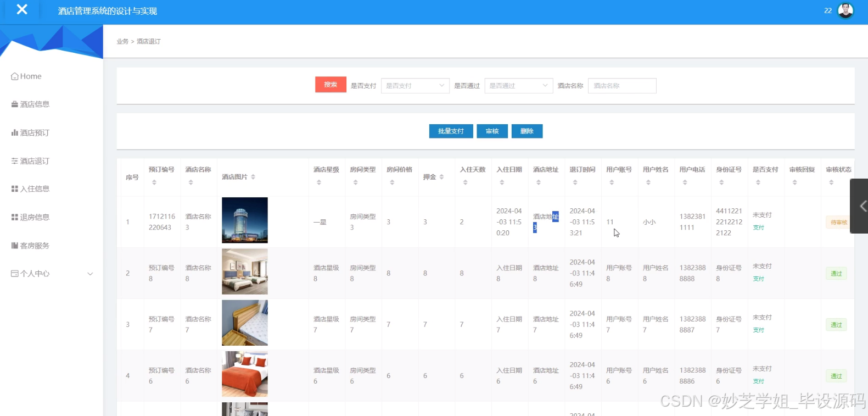
Task: Sort by 入住日期 column
Action: coord(502,182)
